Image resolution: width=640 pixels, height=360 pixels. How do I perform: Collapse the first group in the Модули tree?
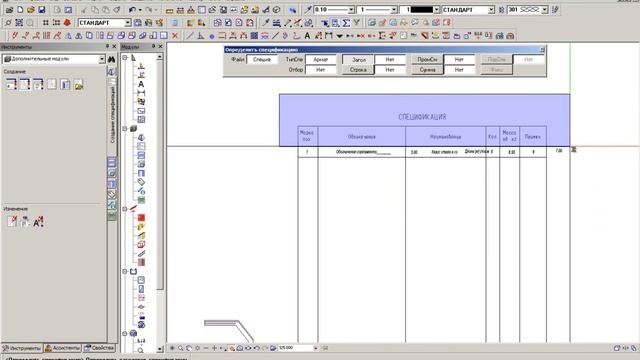click(x=125, y=58)
